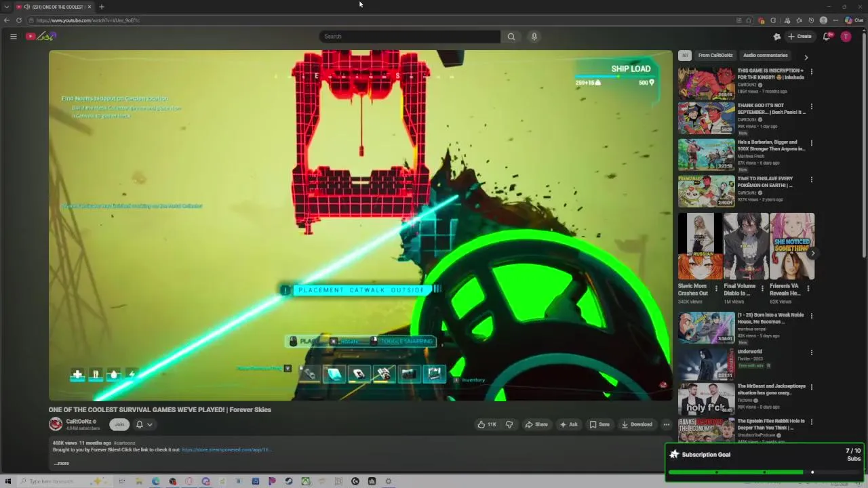Open the account avatar menu

(x=846, y=37)
